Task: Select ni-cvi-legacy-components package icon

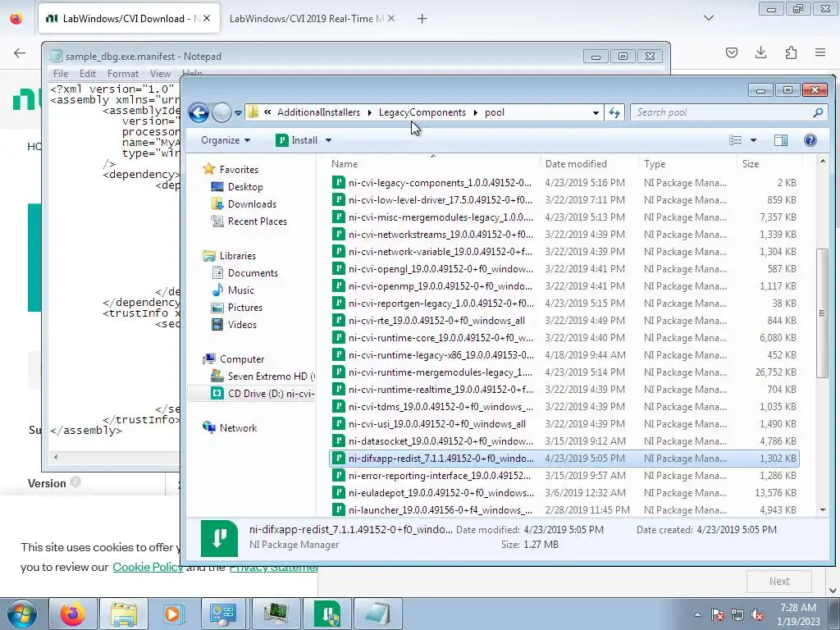Action: 338,183
